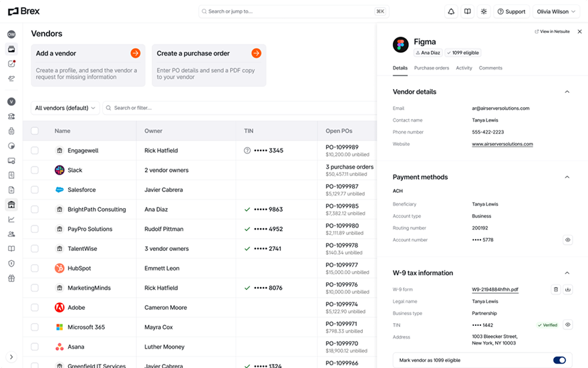Viewport: 588px width, 368px height.
Task: Click orange arrow on Create a purchase order
Action: 256,54
